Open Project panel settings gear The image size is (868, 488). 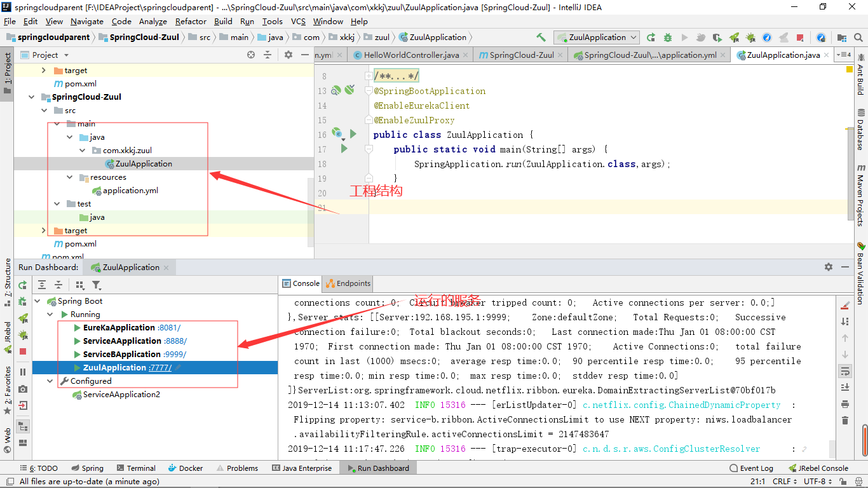pos(288,55)
